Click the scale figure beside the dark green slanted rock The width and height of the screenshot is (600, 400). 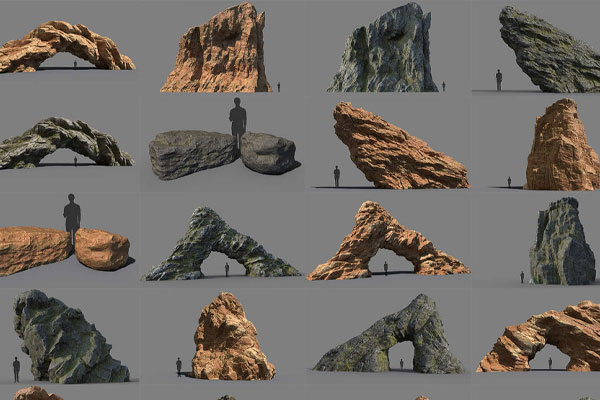point(499,79)
